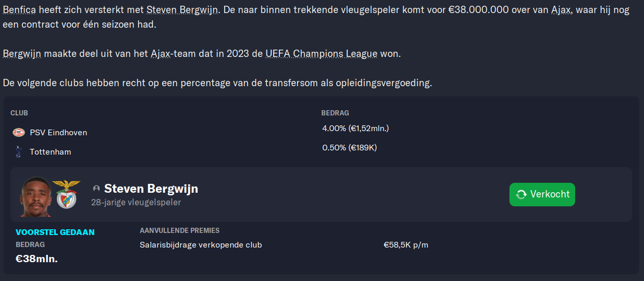Viewport: 644px width, 281px height.
Task: Click the refresh arrows icon in Verkocht button
Action: tap(521, 194)
